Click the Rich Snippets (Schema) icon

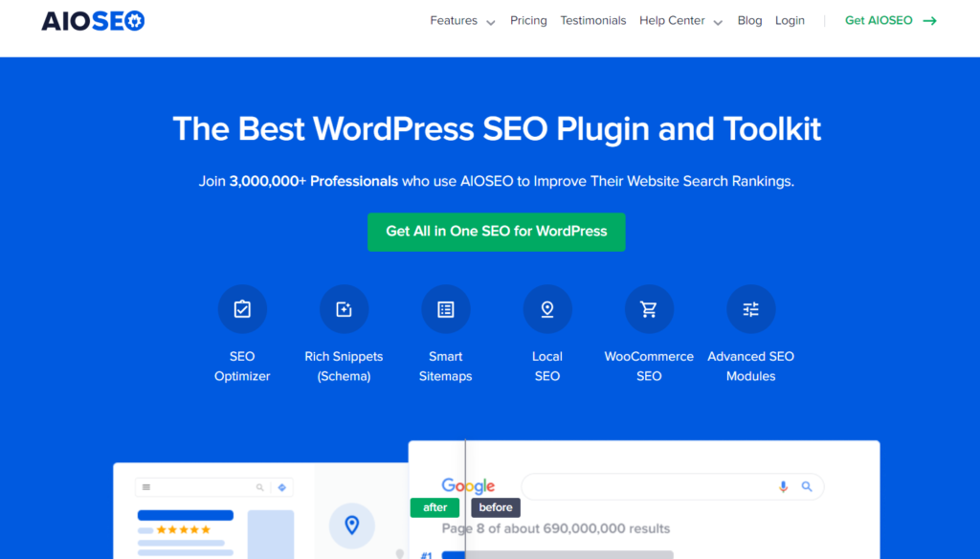point(344,308)
